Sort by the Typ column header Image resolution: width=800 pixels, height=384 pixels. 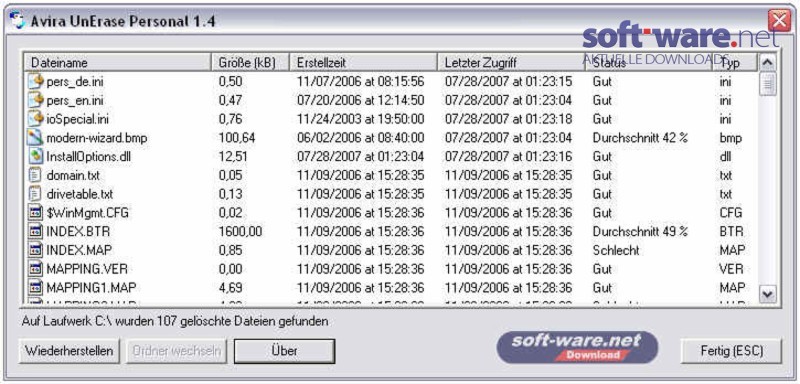coord(735,62)
